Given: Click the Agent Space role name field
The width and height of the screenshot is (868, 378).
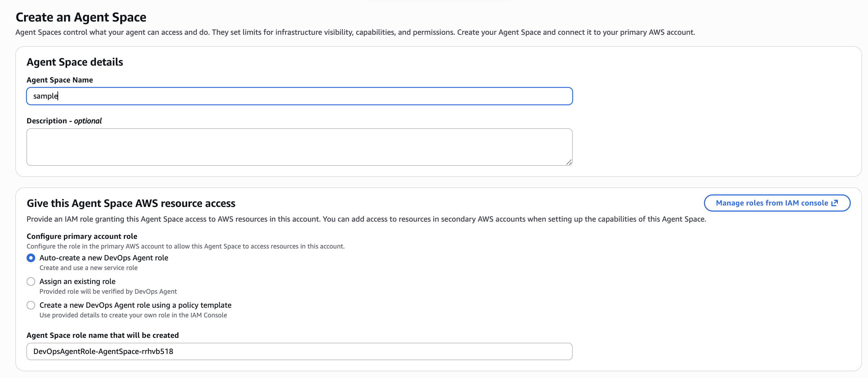Looking at the screenshot, I should pos(299,351).
